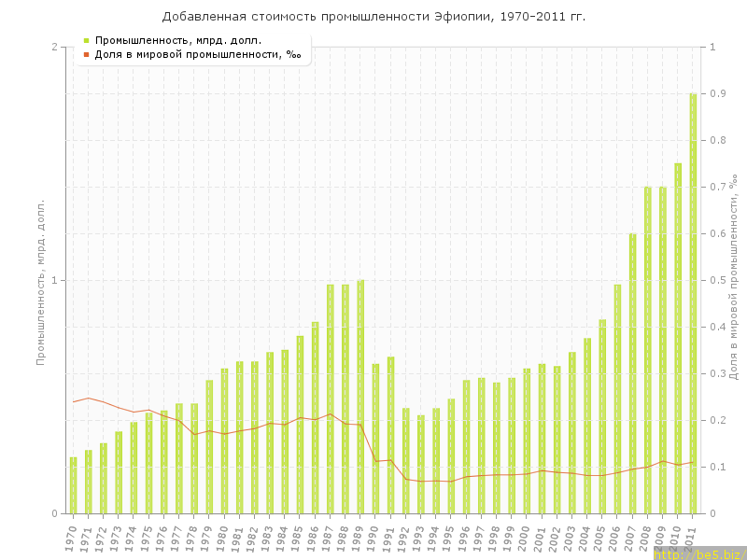Click the left axis title 'Промышленность, млрд. долл.'

coord(40,281)
